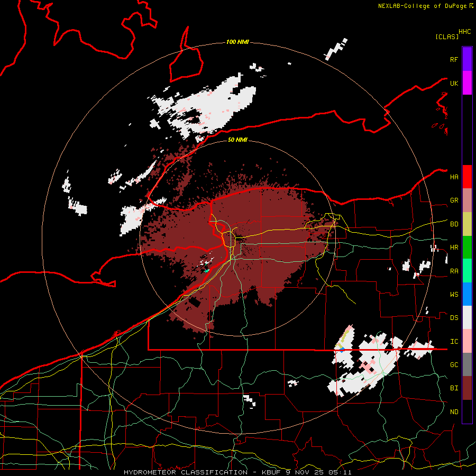Click the HA red legend swatch
The image size is (476, 476).
(467, 177)
